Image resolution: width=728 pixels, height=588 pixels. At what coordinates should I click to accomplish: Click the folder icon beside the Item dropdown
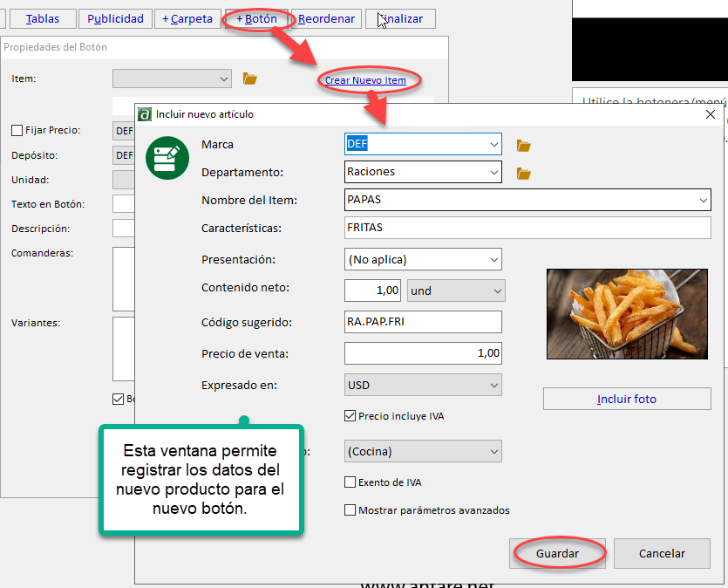point(250,79)
